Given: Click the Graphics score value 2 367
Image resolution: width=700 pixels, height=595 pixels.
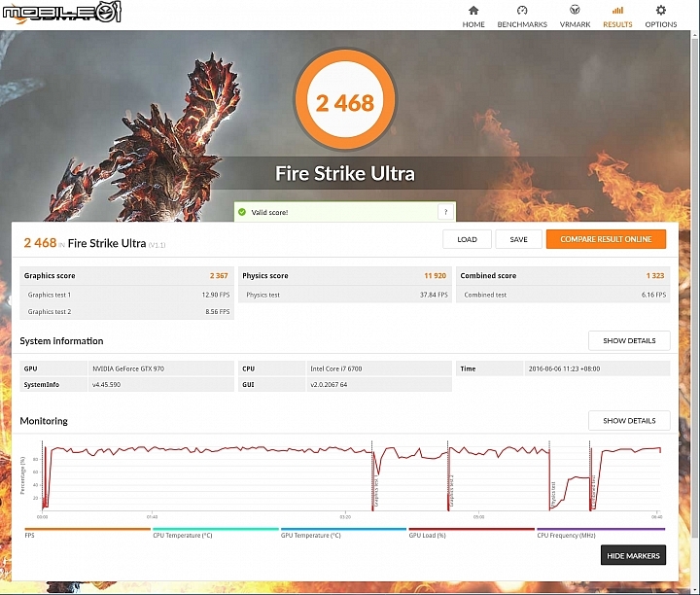Looking at the screenshot, I should pyautogui.click(x=219, y=276).
